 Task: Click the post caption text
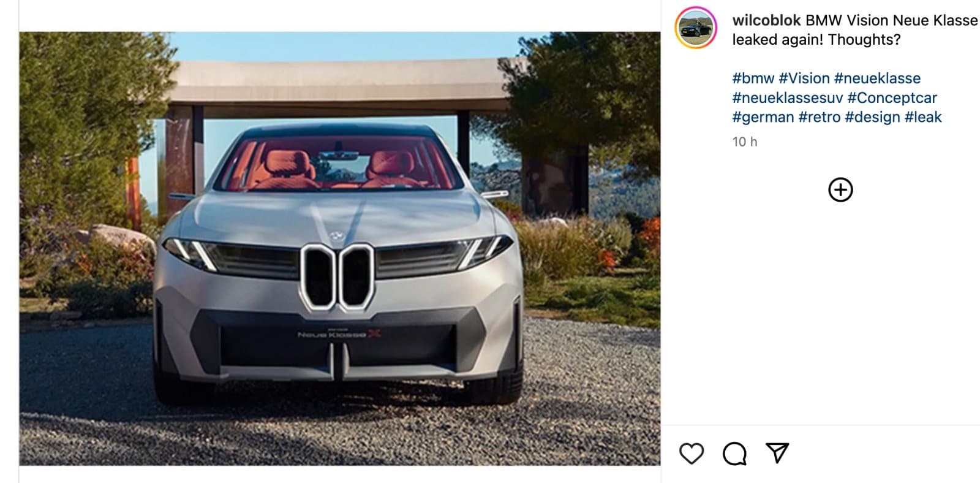[854, 30]
